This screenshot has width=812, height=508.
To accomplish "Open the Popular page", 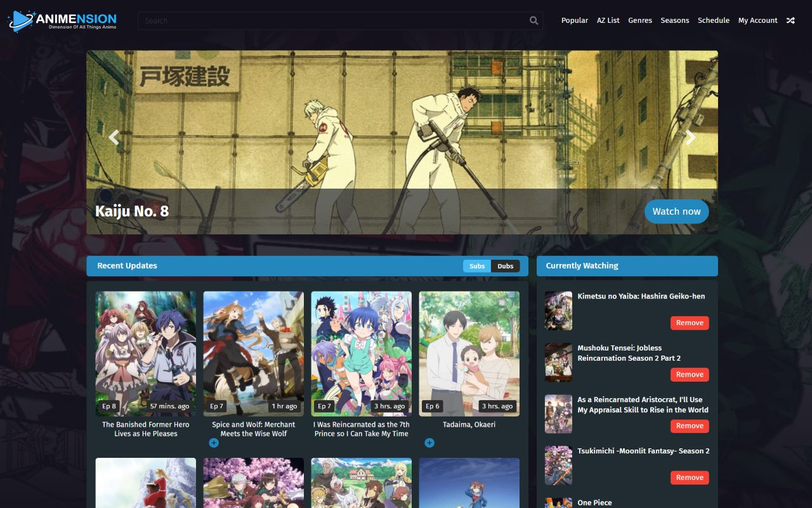I will [x=575, y=20].
